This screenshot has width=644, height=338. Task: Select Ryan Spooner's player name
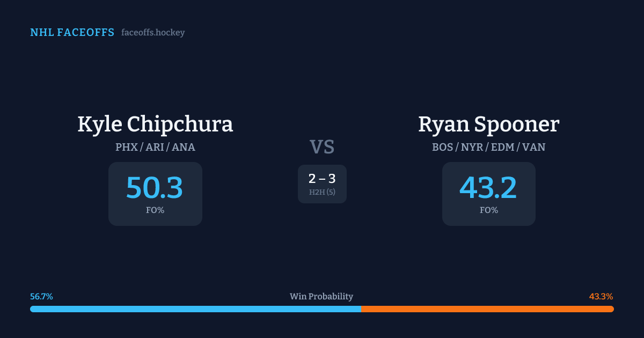coord(488,124)
